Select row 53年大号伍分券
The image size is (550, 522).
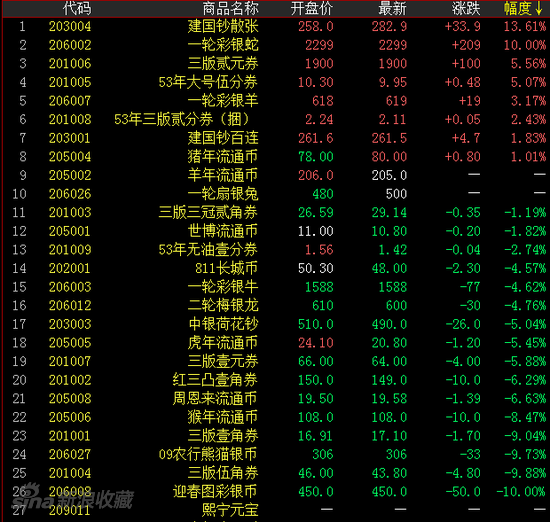pos(276,82)
